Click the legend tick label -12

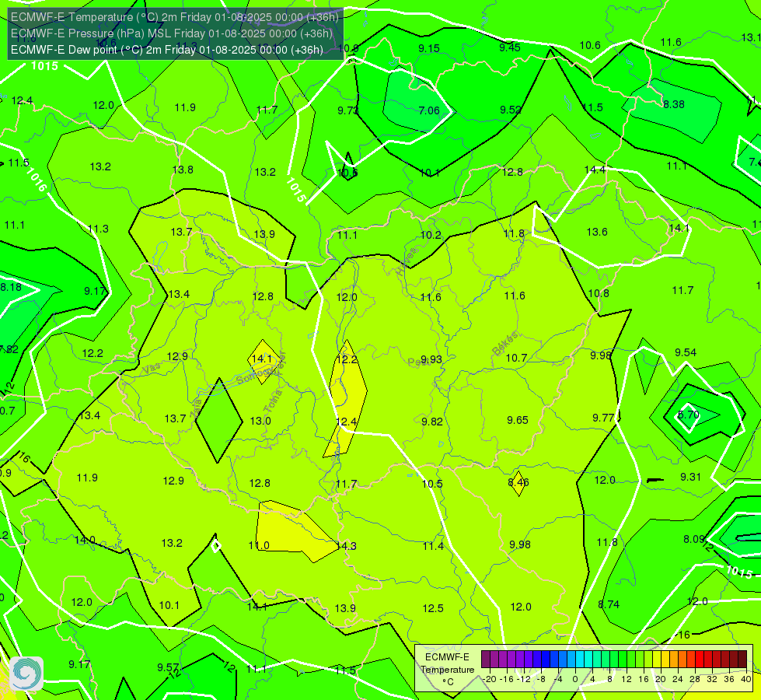tap(523, 679)
